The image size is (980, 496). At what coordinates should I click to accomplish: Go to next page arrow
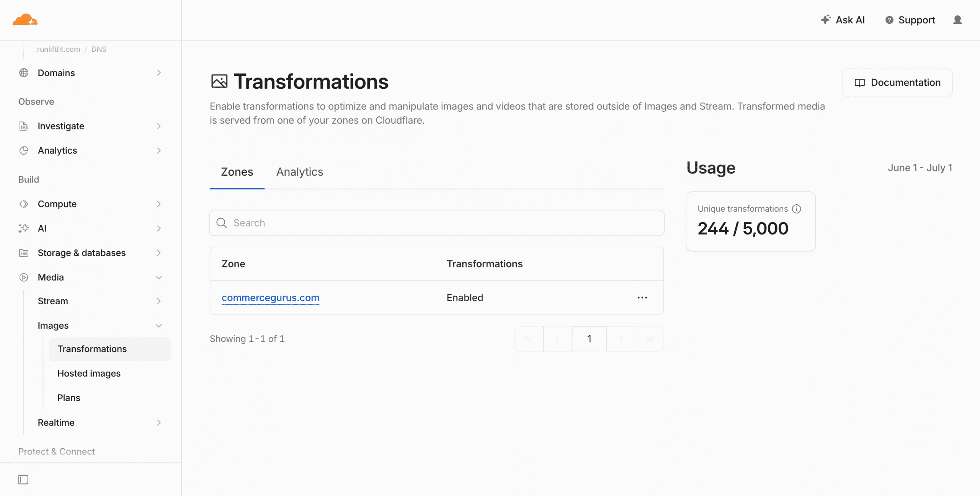(x=621, y=339)
